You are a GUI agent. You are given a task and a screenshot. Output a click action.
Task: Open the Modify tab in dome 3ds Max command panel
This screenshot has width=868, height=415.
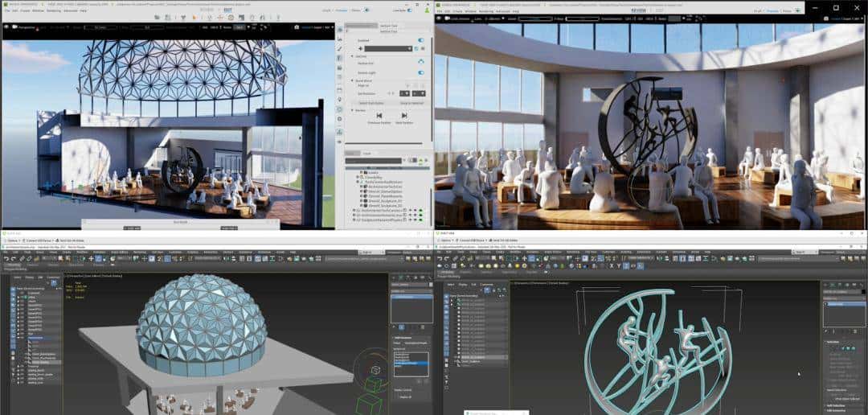pyautogui.click(x=402, y=276)
